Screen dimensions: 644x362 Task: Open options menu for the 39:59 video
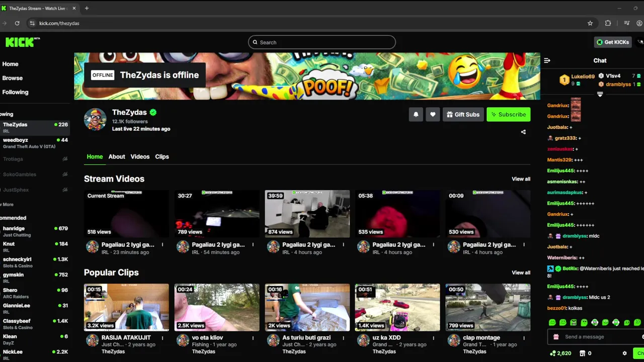[343, 245]
